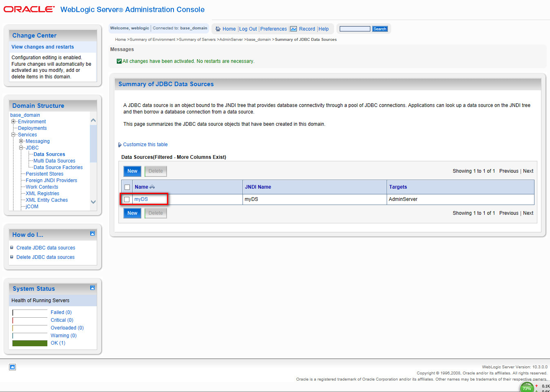Open Preferences from the top bar
The width and height of the screenshot is (550, 392).
[274, 29]
